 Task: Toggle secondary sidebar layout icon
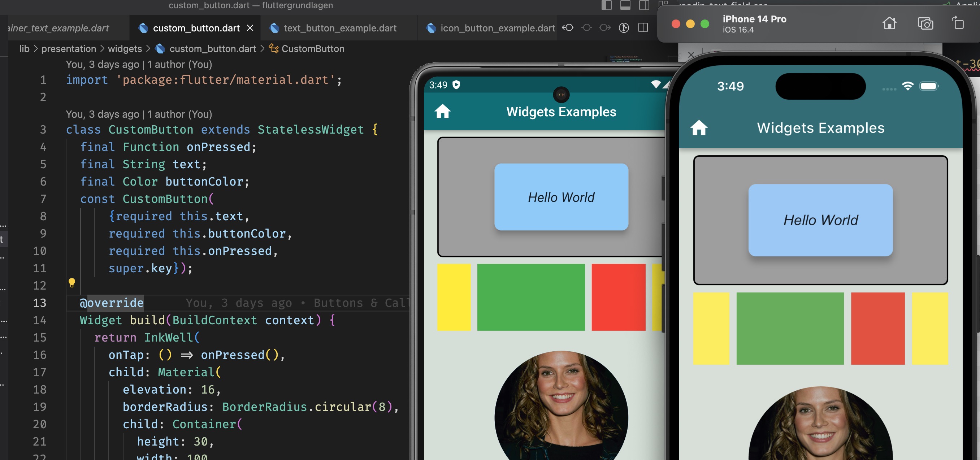(644, 5)
